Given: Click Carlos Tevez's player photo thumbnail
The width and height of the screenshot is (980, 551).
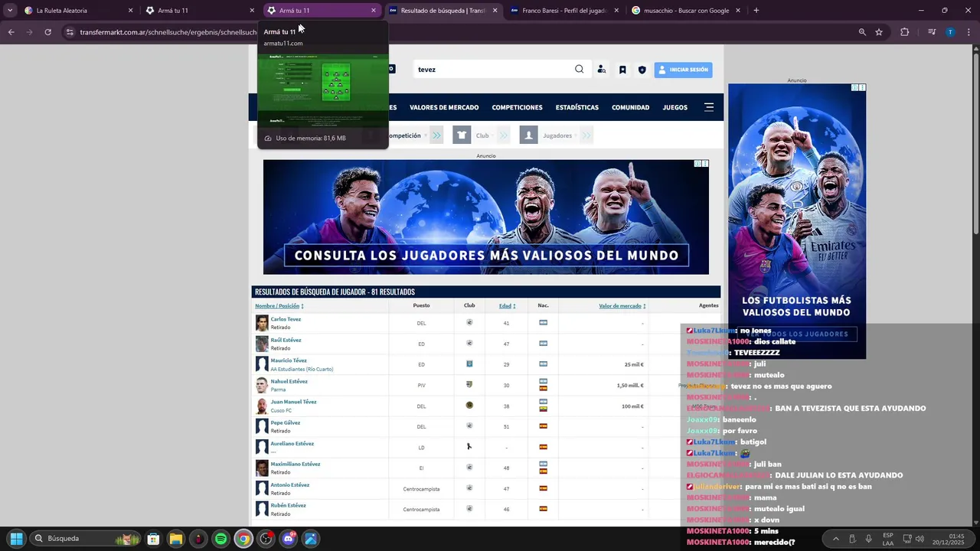Looking at the screenshot, I should click(262, 323).
